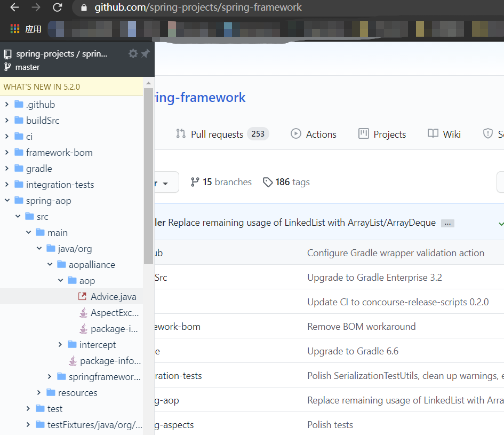This screenshot has width=504, height=435.
Task: Expand the gradle folder chevron
Action: [x=7, y=168]
